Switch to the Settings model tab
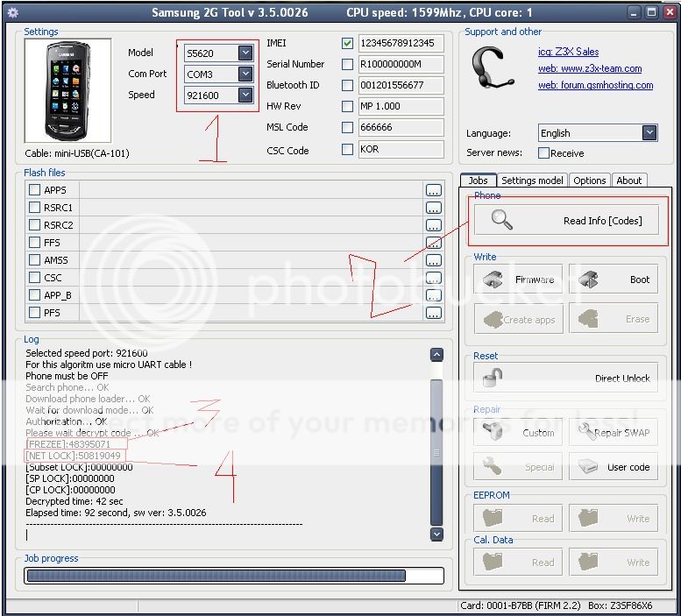Image resolution: width=681 pixels, height=616 pixels. coord(532,181)
